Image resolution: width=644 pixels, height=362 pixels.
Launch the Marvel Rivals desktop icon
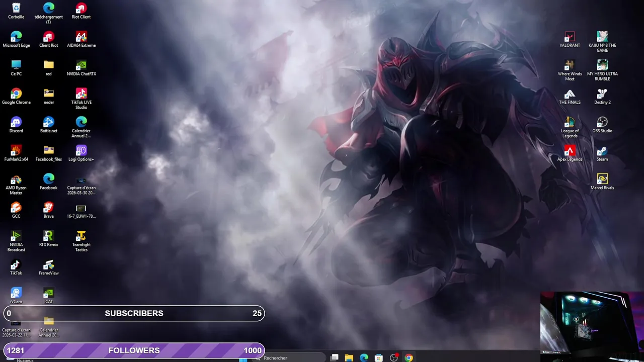(602, 179)
